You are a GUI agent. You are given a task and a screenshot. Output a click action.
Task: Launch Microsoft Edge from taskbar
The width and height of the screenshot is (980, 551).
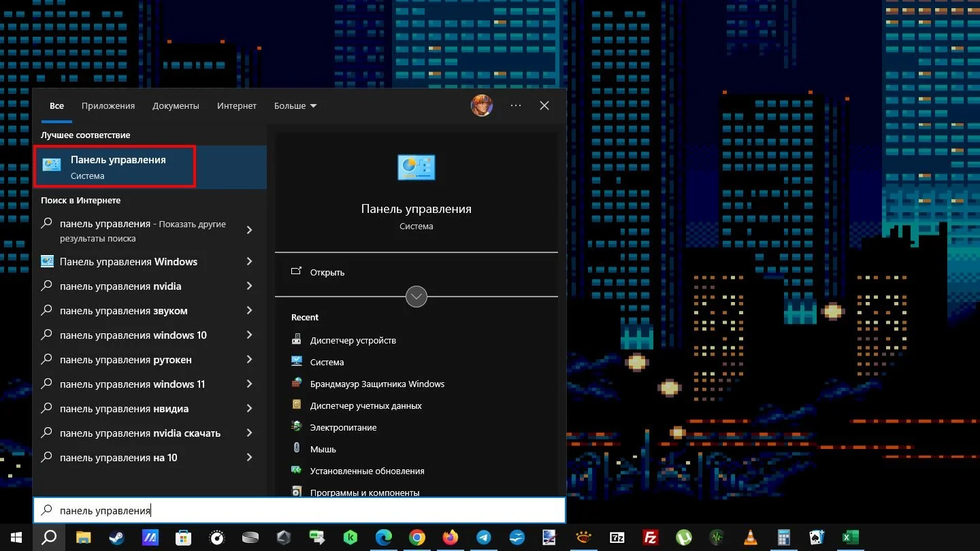pyautogui.click(x=384, y=537)
